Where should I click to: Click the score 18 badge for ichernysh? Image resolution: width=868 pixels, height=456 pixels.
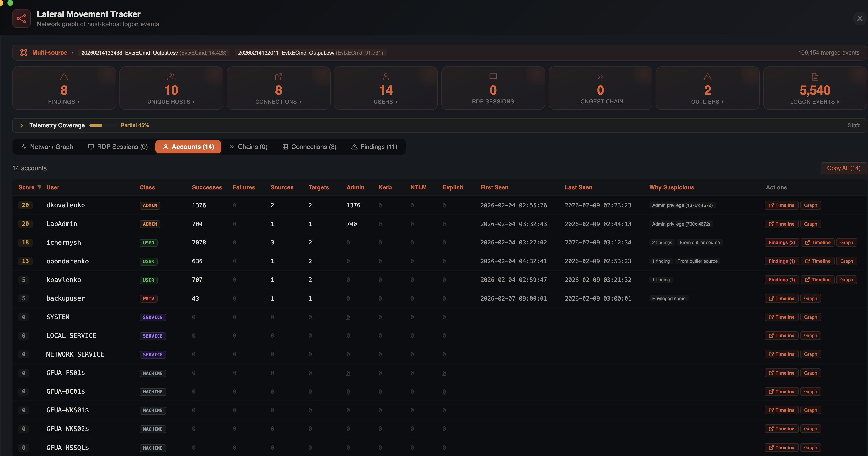[x=25, y=243]
